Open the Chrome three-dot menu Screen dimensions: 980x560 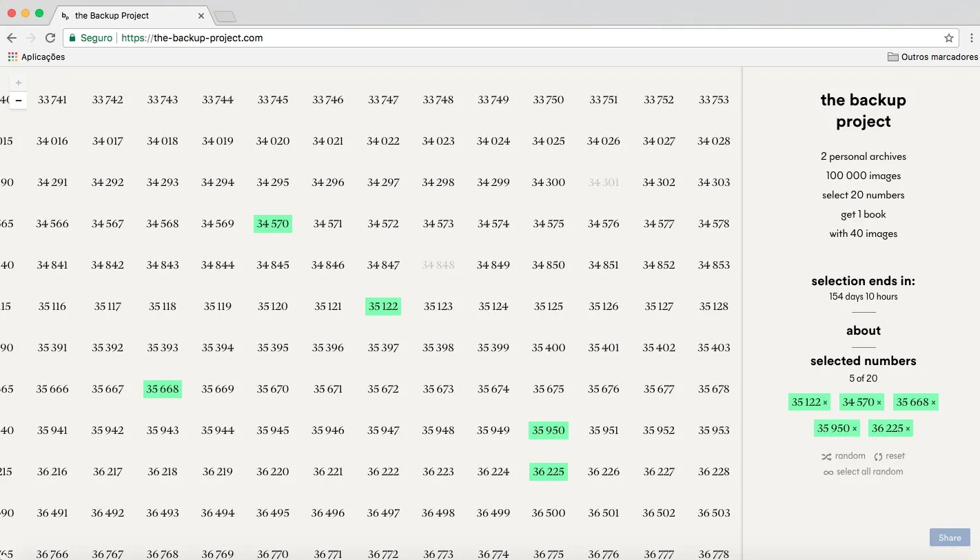[972, 38]
